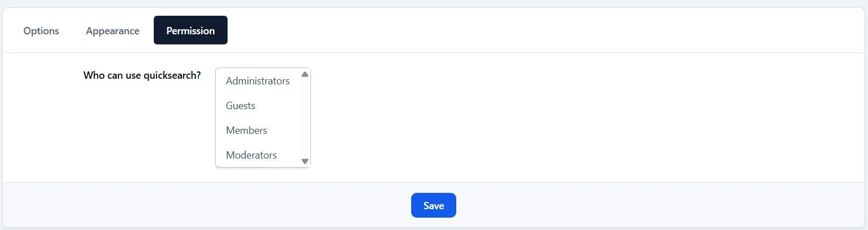Allow Administrators to use quicksearch

257,81
